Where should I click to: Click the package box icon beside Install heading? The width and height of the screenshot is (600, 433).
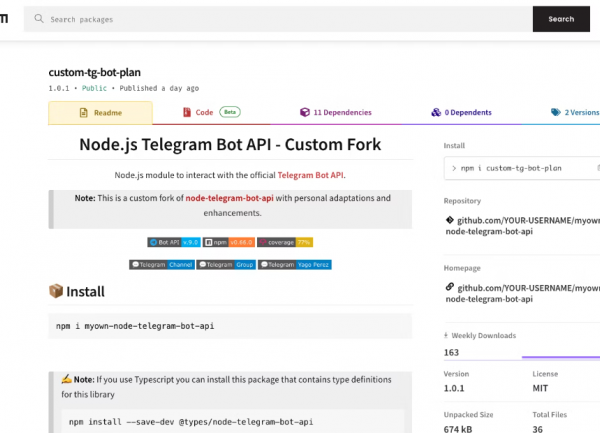(56, 291)
